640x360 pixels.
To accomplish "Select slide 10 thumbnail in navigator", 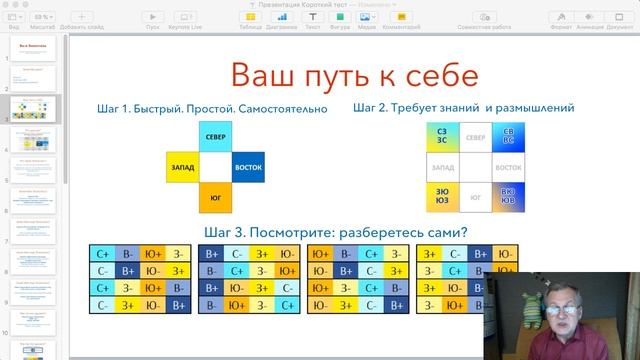I will (x=33, y=323).
